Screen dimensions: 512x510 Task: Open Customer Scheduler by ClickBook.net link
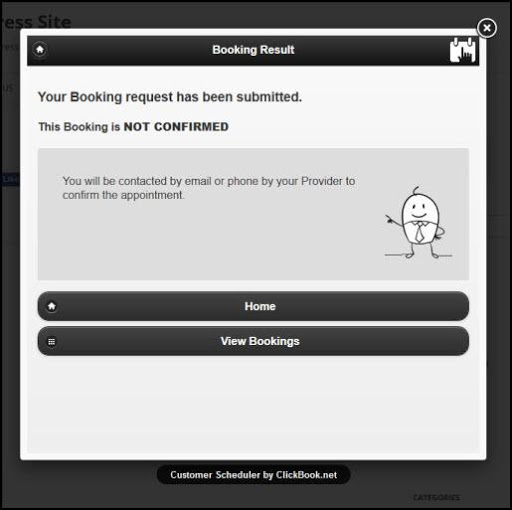tap(253, 475)
